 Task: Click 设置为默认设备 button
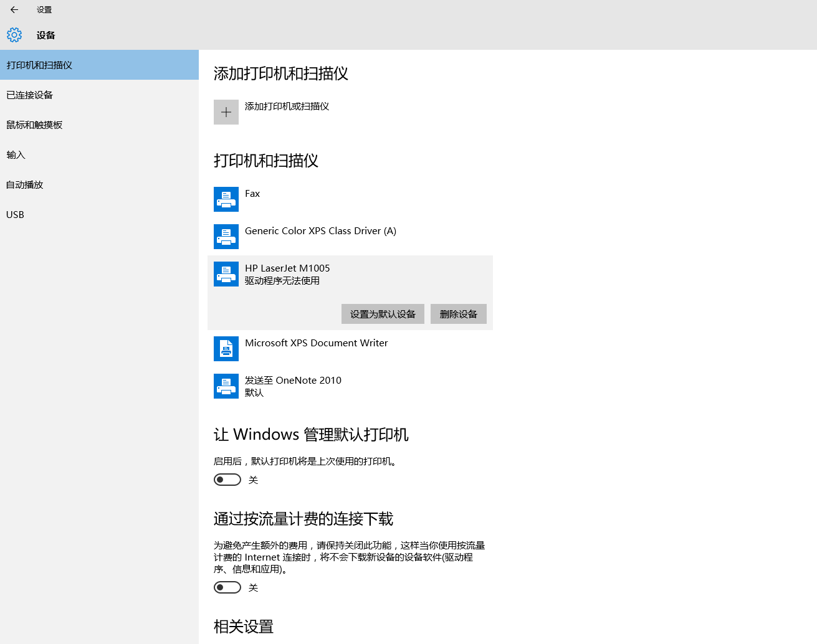(383, 314)
